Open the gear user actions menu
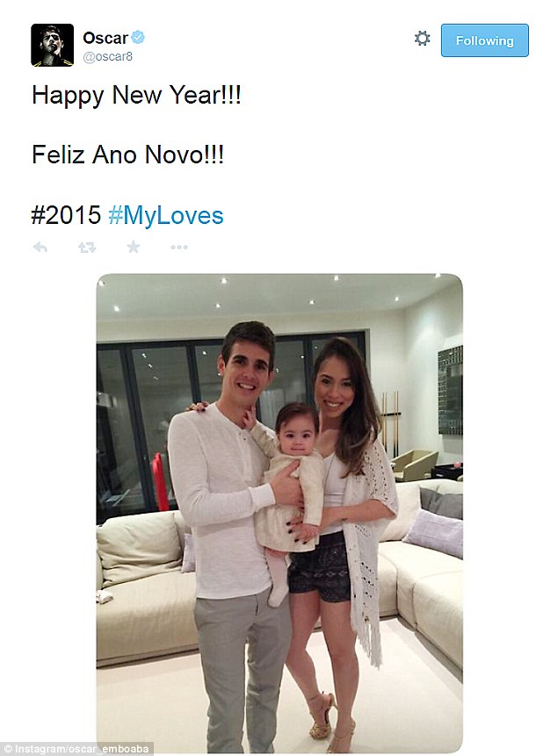557x756 pixels. pyautogui.click(x=422, y=39)
